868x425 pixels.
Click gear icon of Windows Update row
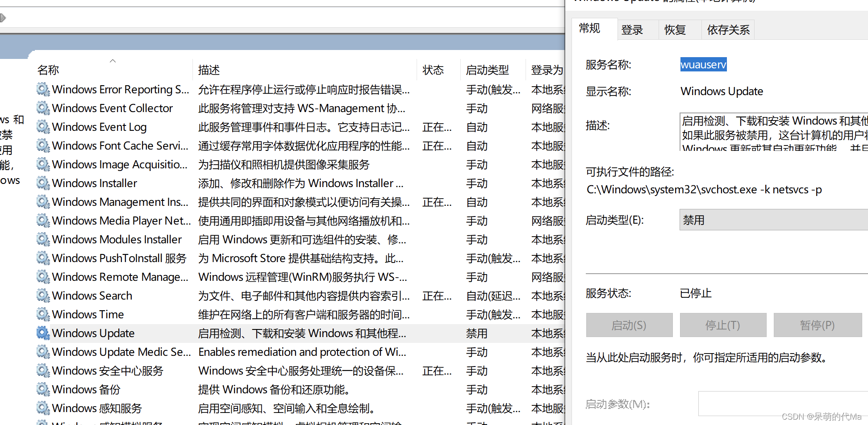[x=43, y=333]
